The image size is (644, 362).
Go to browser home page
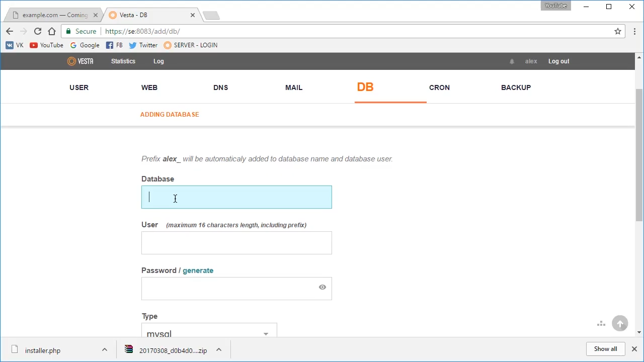52,31
